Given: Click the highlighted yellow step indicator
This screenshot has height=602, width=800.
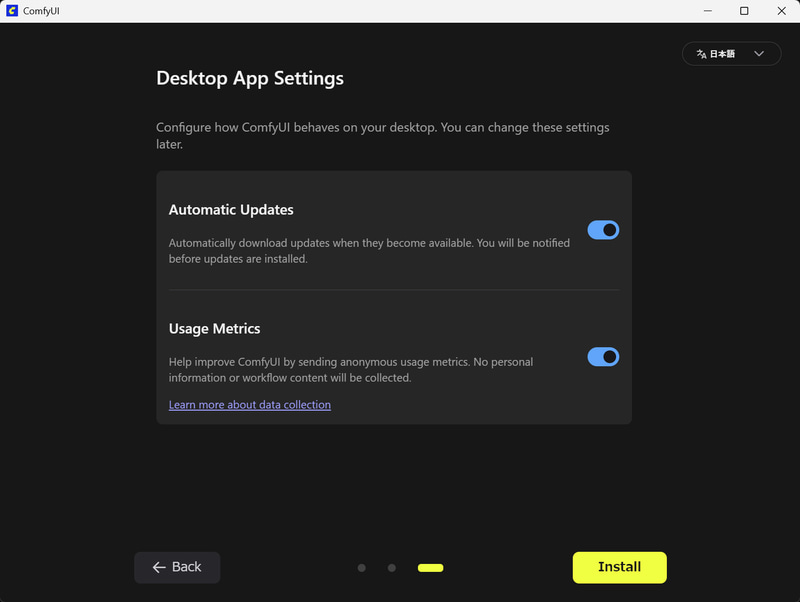Looking at the screenshot, I should pos(430,567).
